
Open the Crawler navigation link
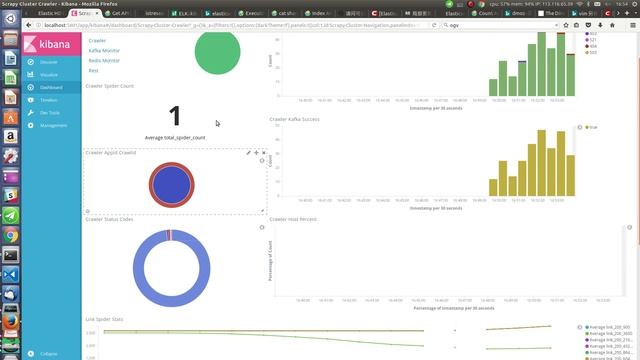tap(97, 41)
